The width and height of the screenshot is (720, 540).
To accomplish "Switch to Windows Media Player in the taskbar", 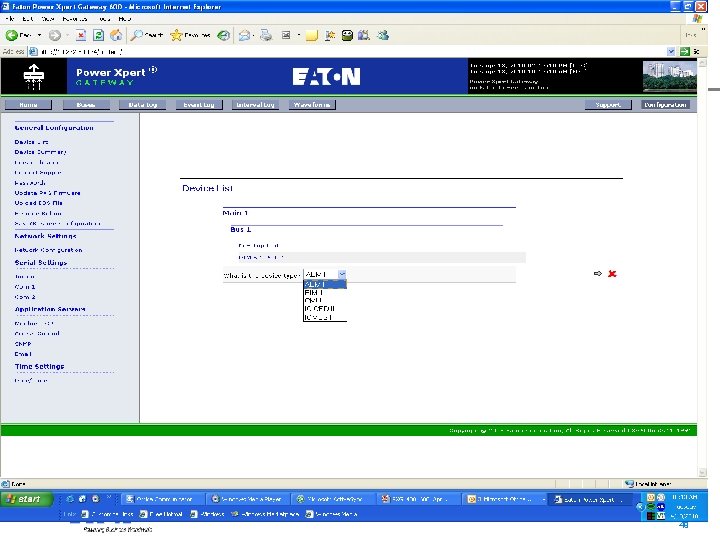I will 247,499.
